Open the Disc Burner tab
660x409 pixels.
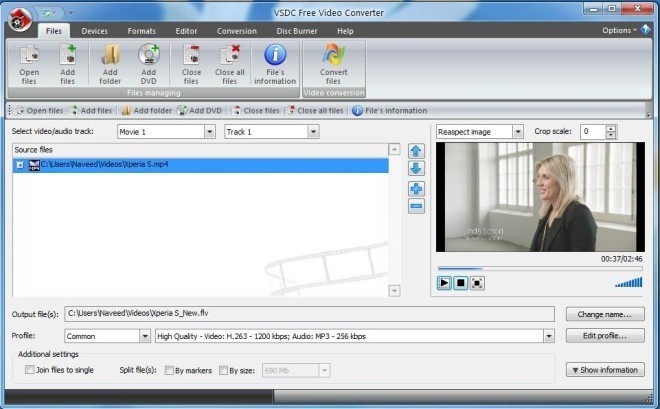(x=297, y=31)
